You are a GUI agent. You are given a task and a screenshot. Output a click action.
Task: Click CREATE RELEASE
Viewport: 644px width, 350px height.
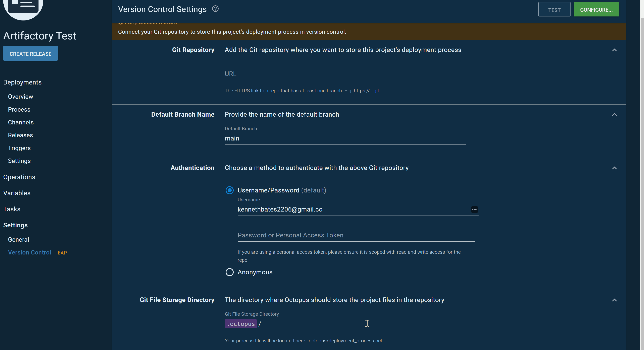30,53
